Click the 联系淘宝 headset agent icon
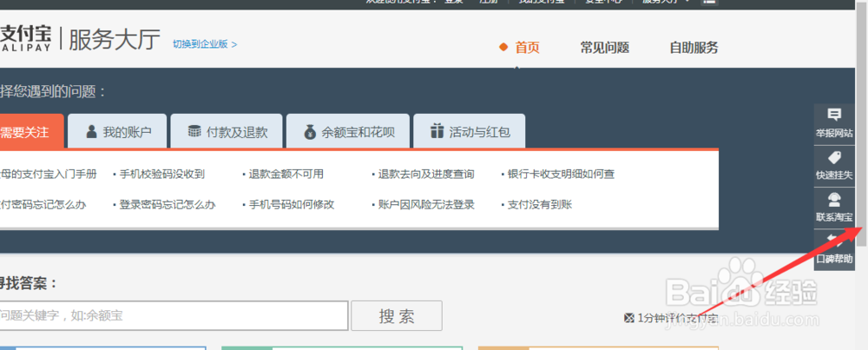 click(833, 200)
